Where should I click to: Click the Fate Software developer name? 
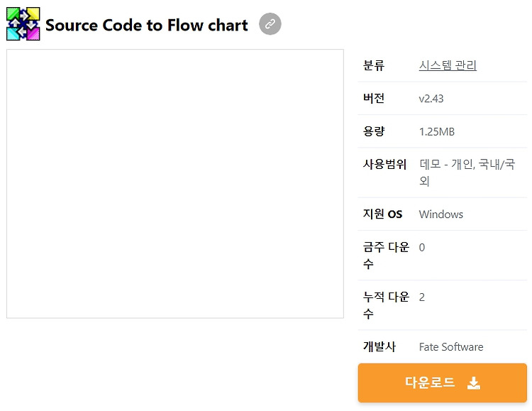click(x=451, y=347)
